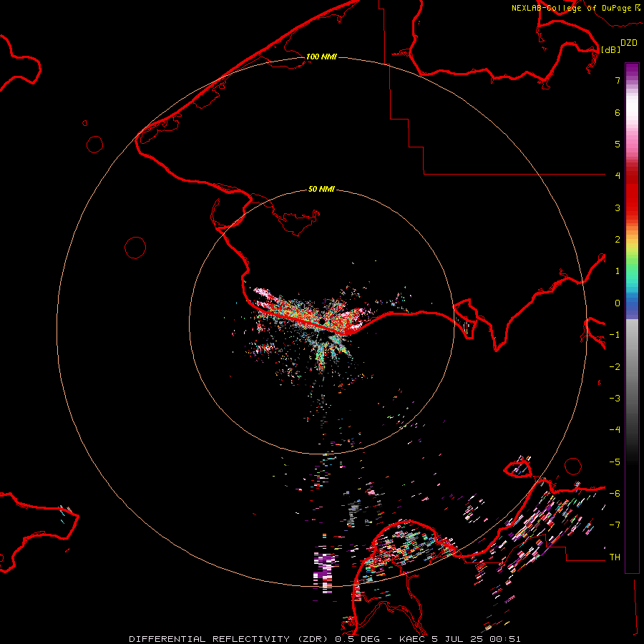
Task: Click the 3 value on the dB scale
Action: [x=618, y=208]
